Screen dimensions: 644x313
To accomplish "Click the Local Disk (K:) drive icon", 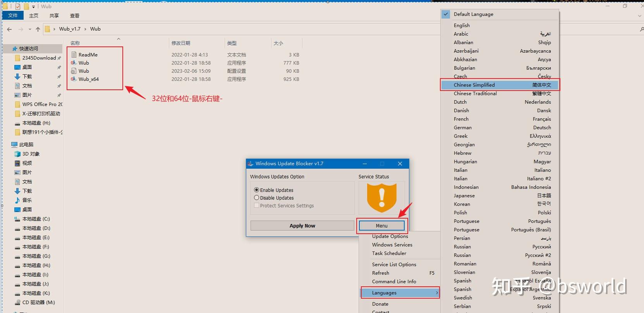I will pos(17,293).
